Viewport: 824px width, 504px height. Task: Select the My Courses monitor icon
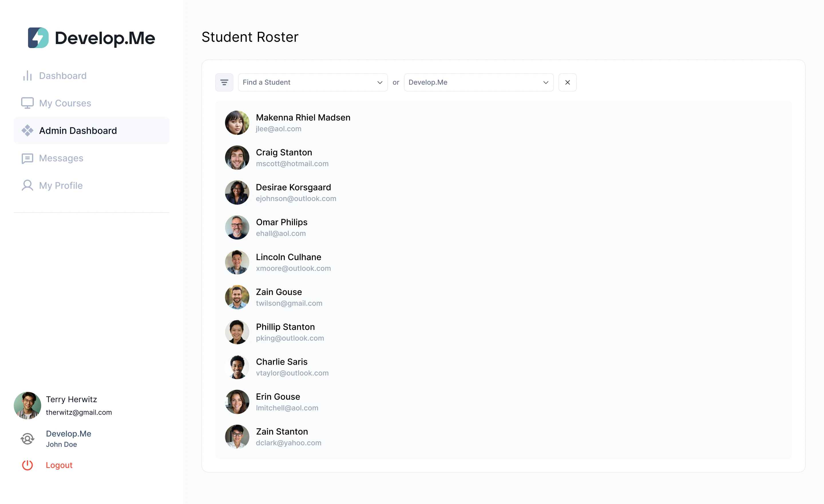27,103
